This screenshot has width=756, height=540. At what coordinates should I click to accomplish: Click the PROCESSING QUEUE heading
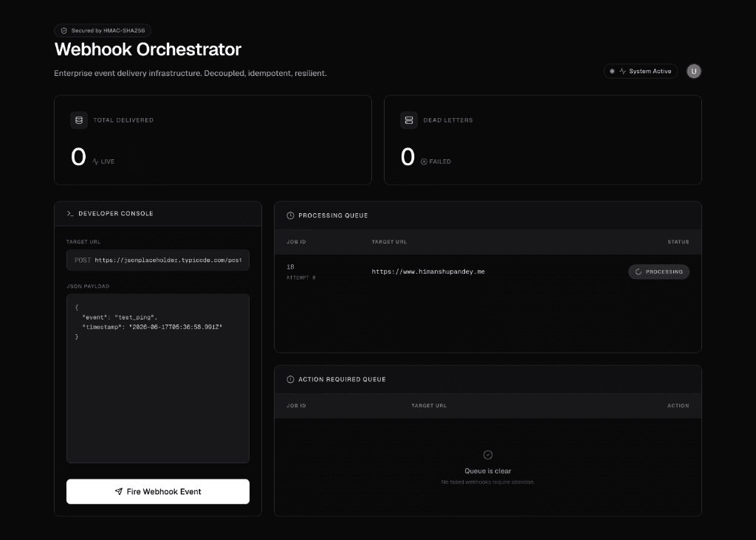(333, 216)
